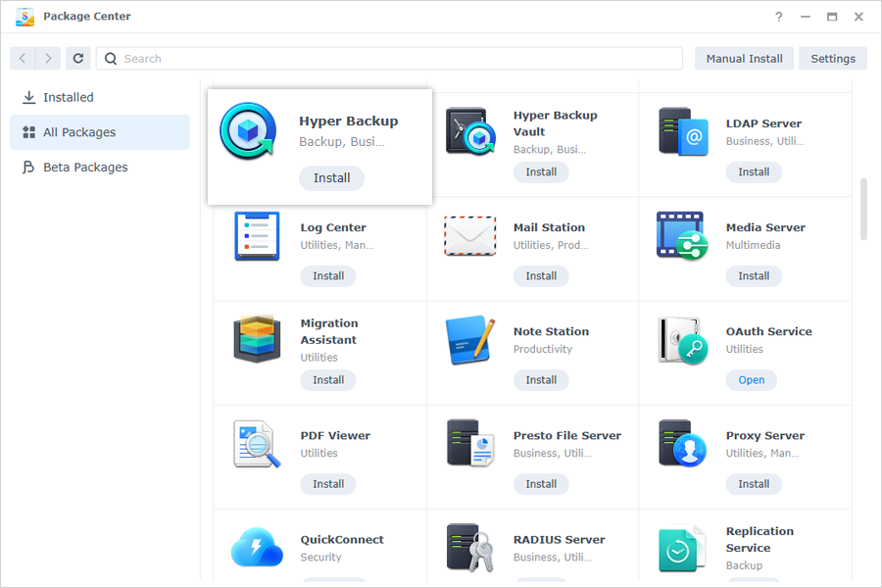The image size is (882, 588).
Task: Open the Installed section in the sidebar
Action: click(x=100, y=97)
